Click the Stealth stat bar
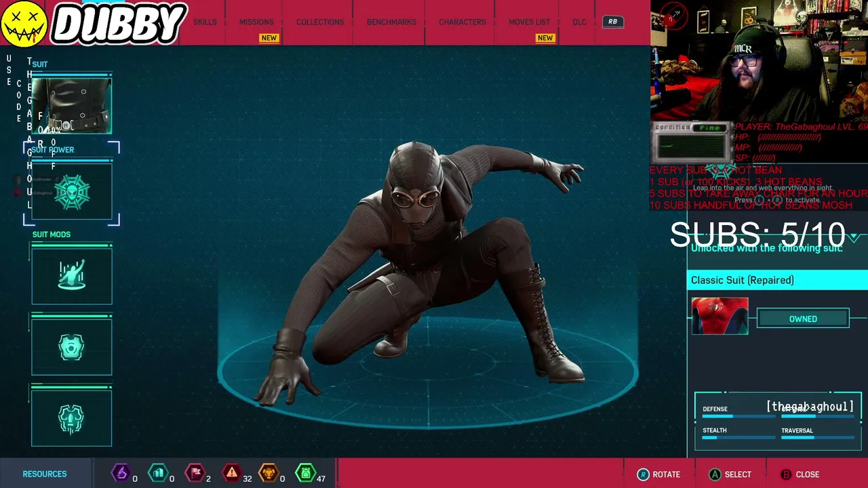 (738, 438)
